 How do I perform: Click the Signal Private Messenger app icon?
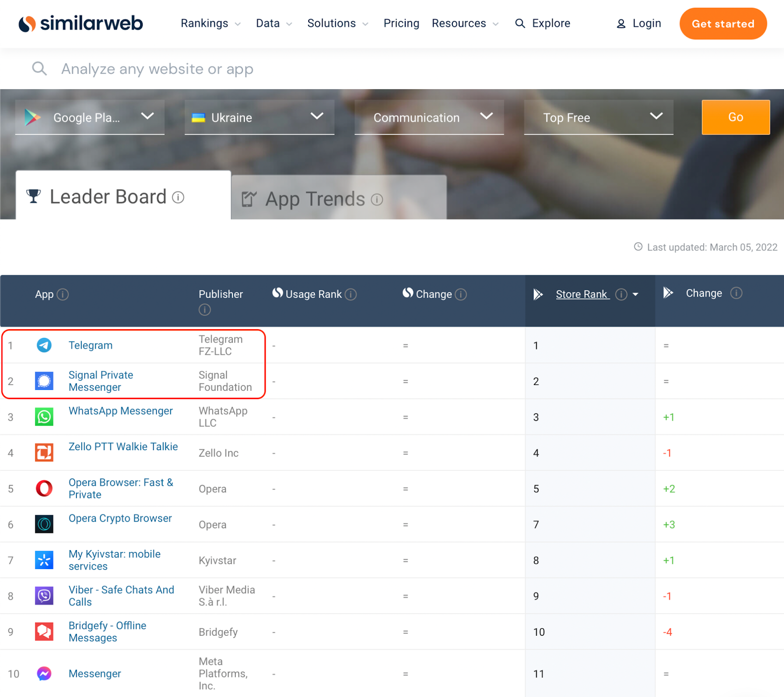(x=44, y=381)
